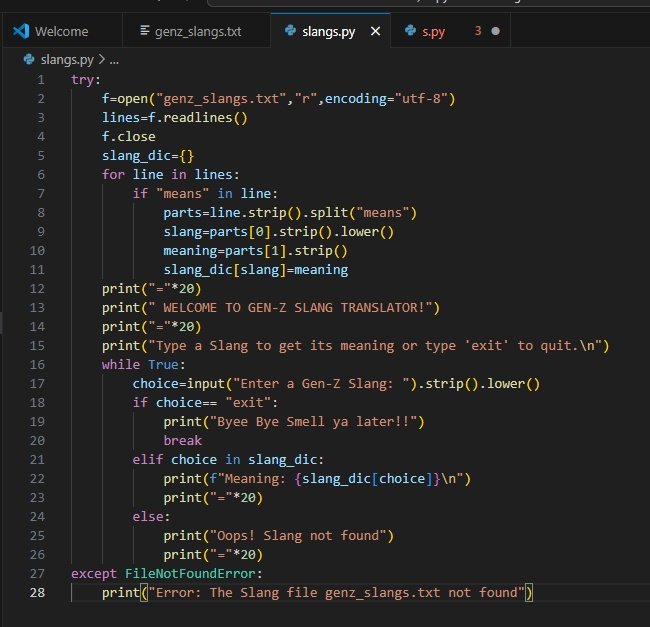This screenshot has width=650, height=627.
Task: Click 'if "means" in line:' statement
Action: click(205, 194)
